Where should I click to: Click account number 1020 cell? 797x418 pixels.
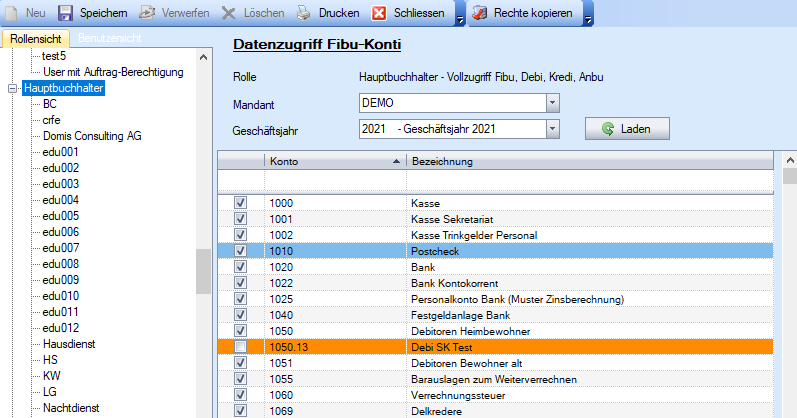(x=335, y=267)
